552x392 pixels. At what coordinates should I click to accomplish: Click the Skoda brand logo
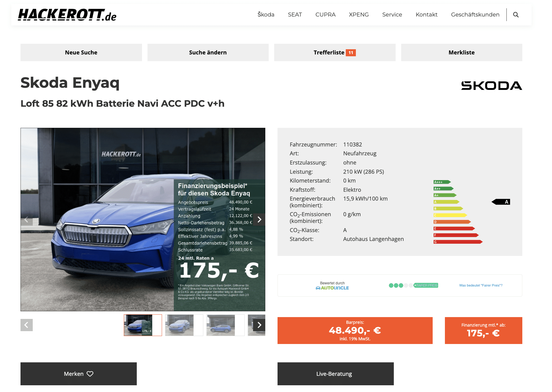[491, 86]
